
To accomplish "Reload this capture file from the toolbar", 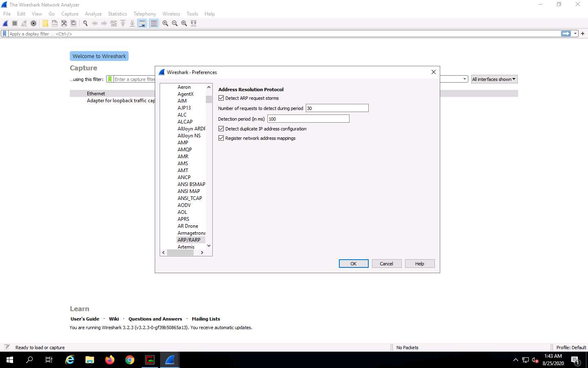I will 73,23.
